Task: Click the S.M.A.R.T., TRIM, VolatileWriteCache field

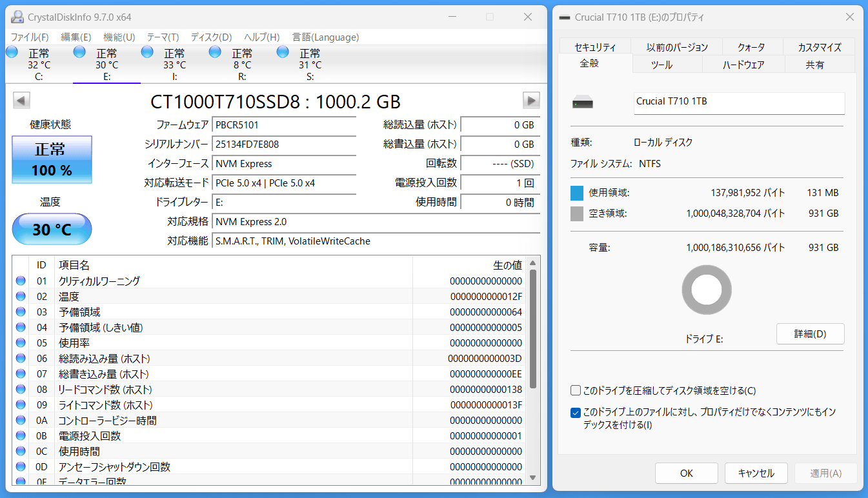Action: tap(376, 241)
